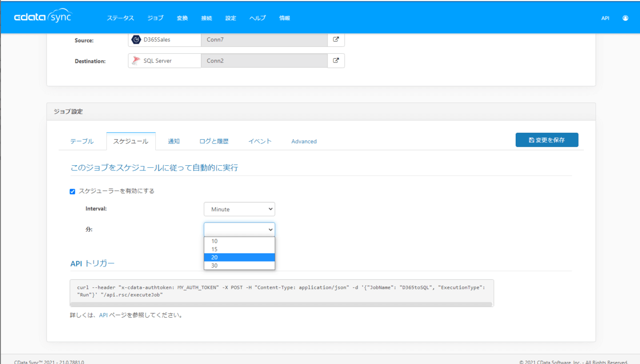The image size is (640, 364).
Task: Open Destination connection external link icon
Action: [x=336, y=61]
